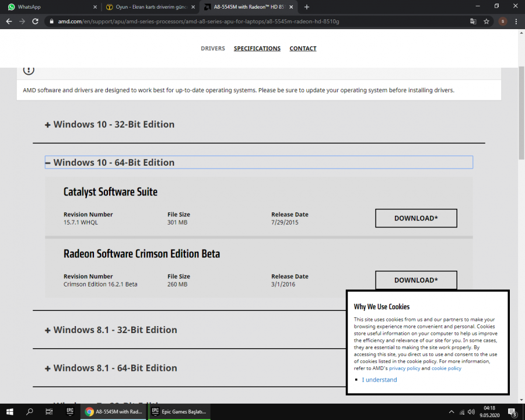Expand Windows 8.1 - 64-Bit Edition section

point(111,368)
